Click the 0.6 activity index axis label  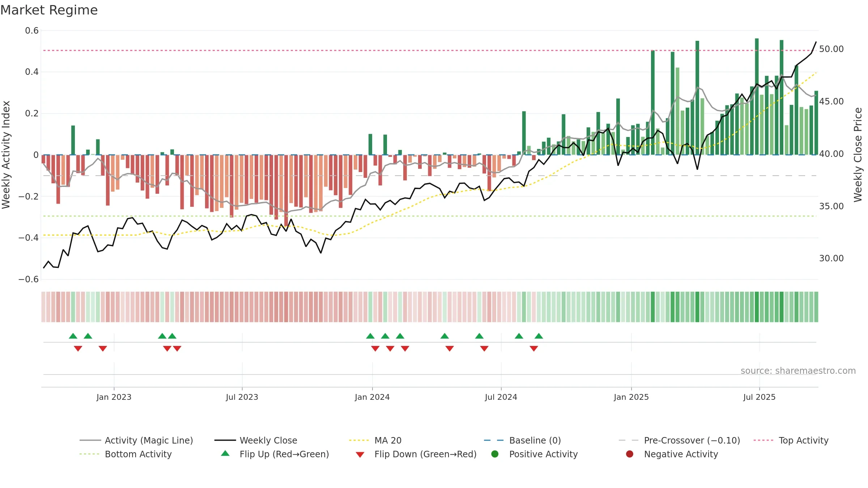click(x=32, y=30)
